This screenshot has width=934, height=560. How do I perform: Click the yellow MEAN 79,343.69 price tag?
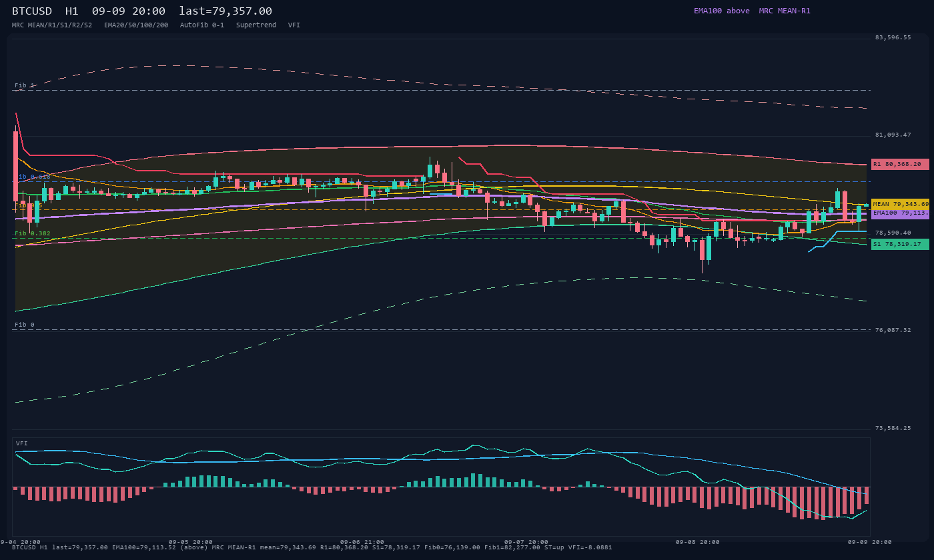[x=900, y=204]
